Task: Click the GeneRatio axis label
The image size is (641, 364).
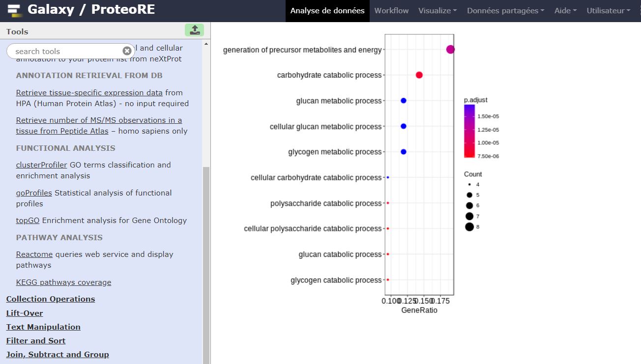Action: (419, 310)
